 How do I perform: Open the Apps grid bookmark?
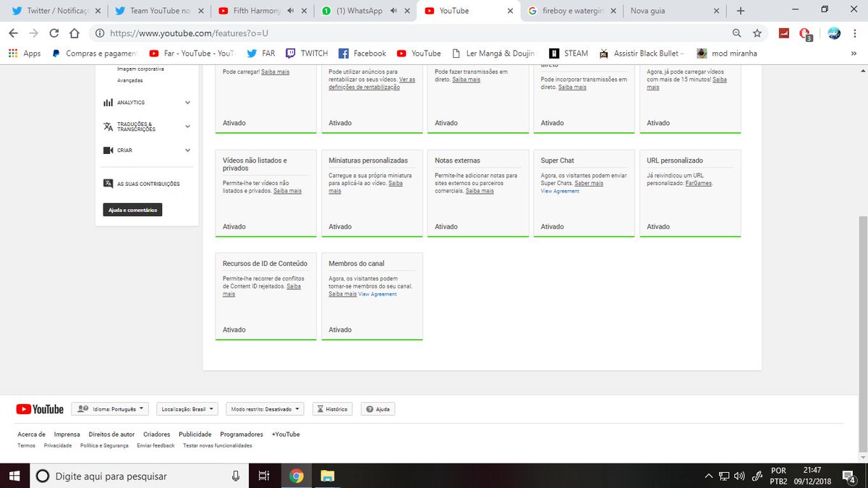25,53
